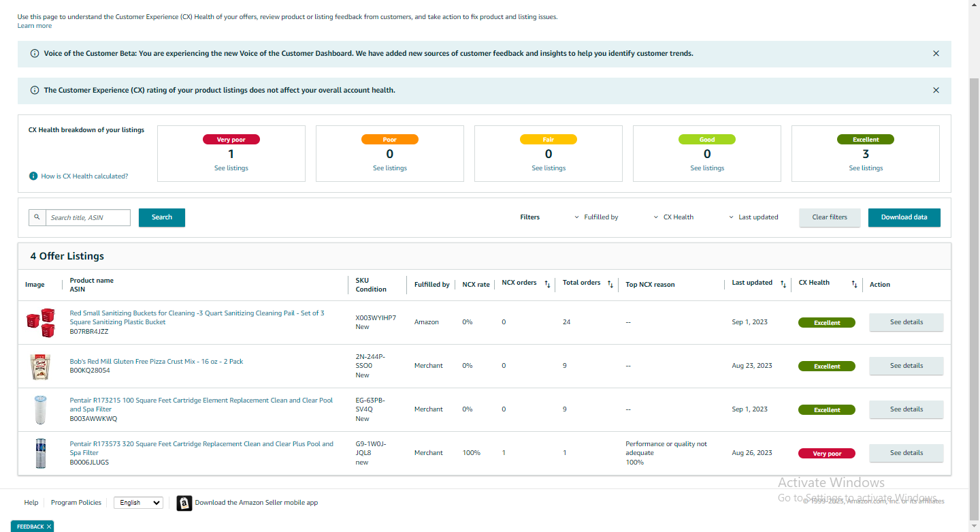The image size is (980, 532).
Task: See listings under Good
Action: (x=707, y=168)
